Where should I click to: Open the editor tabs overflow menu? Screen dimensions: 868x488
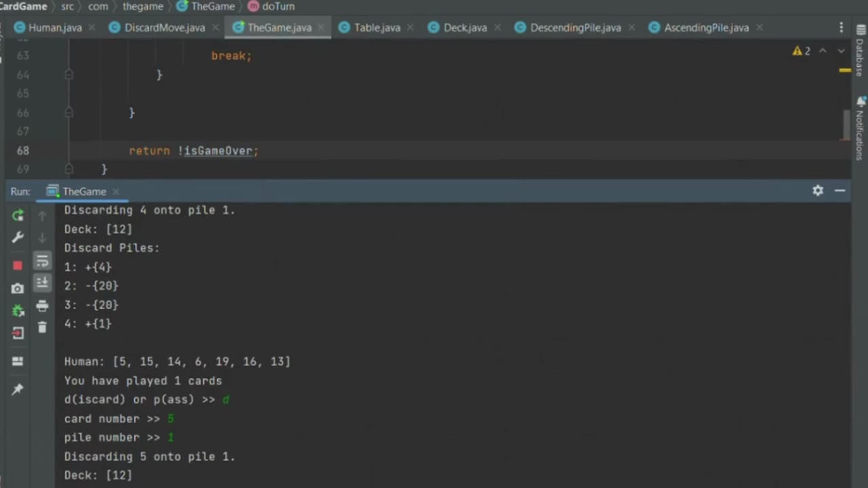[842, 28]
